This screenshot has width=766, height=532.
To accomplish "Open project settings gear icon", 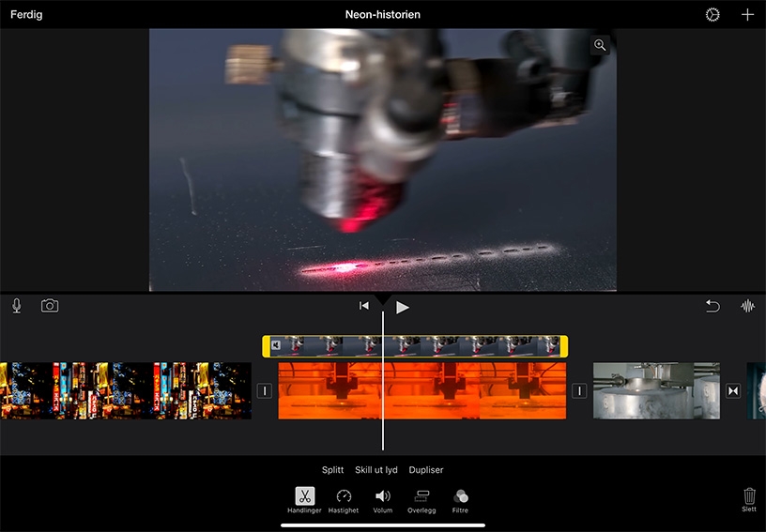I will [712, 15].
